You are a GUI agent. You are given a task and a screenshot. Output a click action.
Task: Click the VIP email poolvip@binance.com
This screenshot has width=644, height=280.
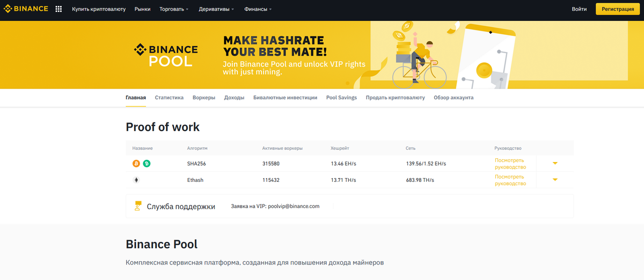tap(293, 206)
